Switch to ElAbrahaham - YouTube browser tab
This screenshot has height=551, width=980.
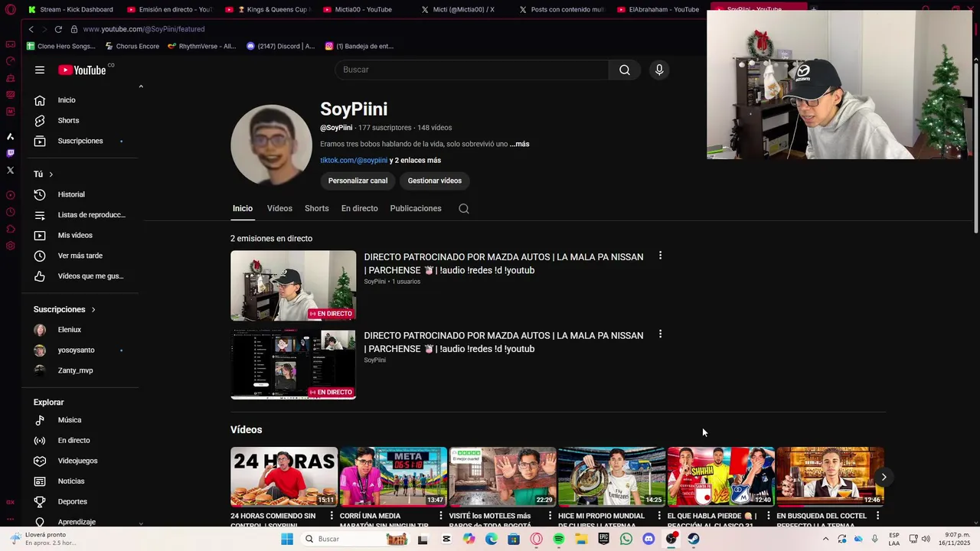(x=657, y=9)
